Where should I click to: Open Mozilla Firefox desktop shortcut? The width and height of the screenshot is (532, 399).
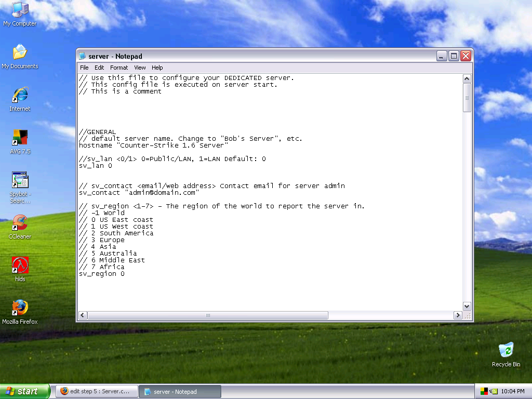pyautogui.click(x=20, y=312)
